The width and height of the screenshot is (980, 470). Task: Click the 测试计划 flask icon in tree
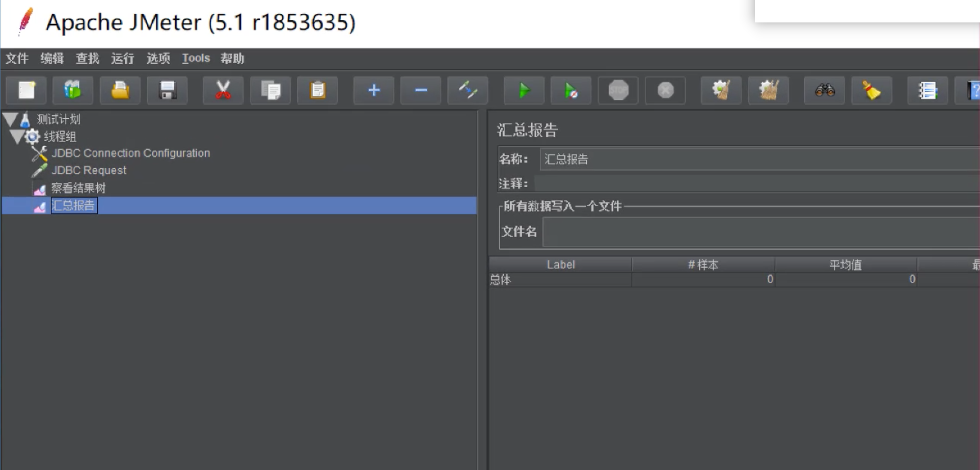[x=25, y=120]
